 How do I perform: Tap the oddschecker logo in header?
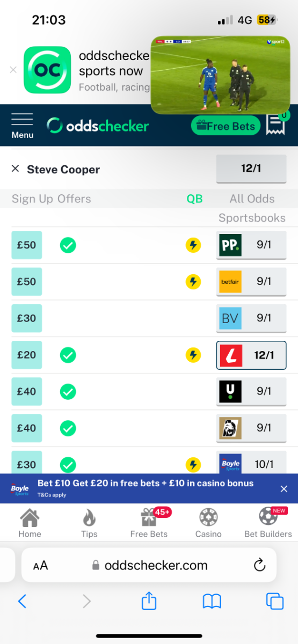[x=97, y=126]
